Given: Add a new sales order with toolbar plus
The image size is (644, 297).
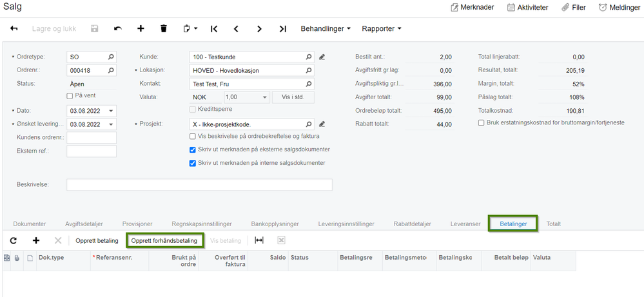Looking at the screenshot, I should [x=141, y=29].
